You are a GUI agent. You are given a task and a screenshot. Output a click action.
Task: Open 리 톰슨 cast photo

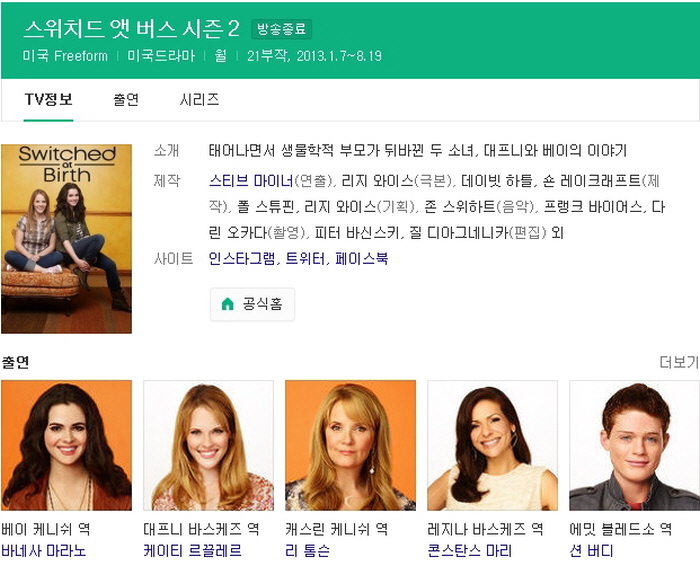click(x=350, y=445)
